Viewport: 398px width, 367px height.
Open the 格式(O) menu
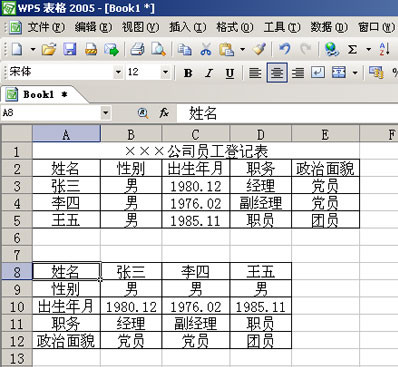point(235,27)
